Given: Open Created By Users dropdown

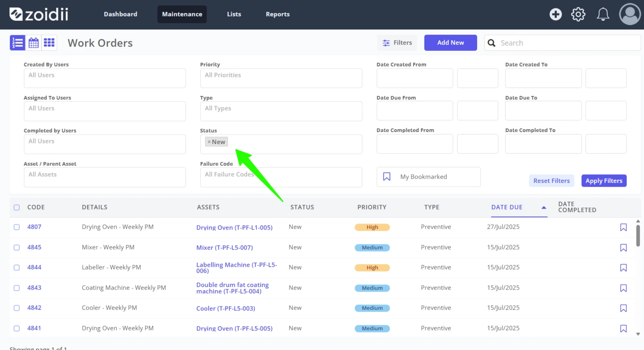Looking at the screenshot, I should [x=105, y=78].
